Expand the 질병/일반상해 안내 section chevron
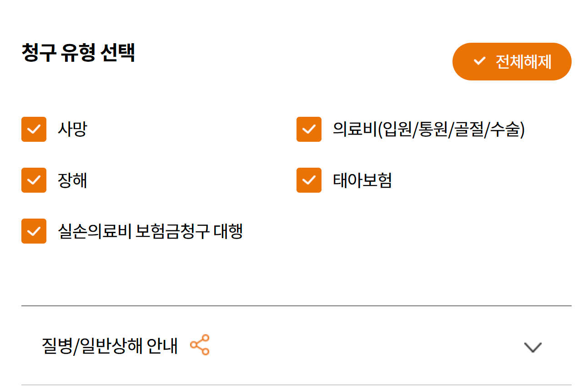This screenshot has width=588, height=389. [533, 347]
